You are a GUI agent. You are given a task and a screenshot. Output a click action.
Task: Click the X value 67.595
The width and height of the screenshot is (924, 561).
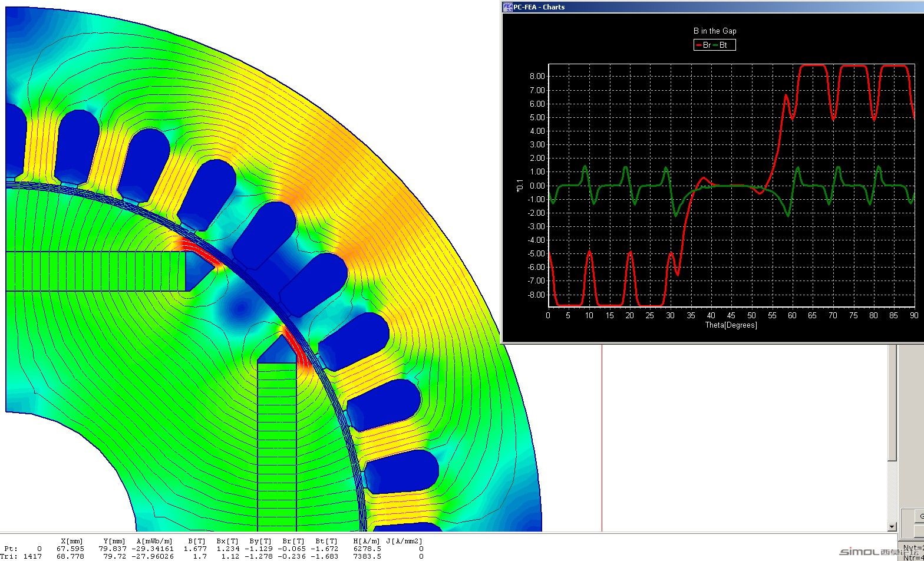click(x=70, y=549)
